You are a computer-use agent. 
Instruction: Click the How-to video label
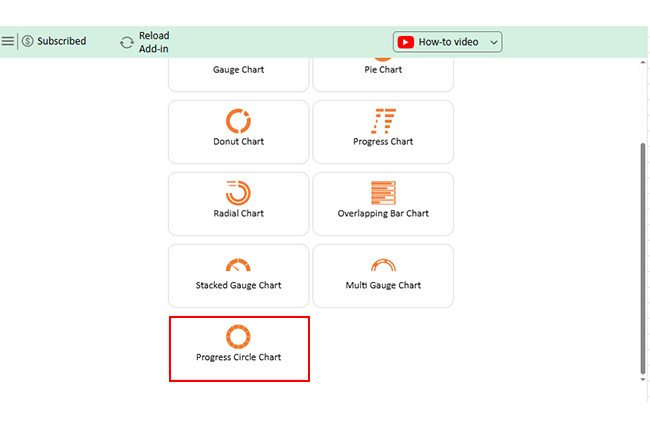pos(448,42)
